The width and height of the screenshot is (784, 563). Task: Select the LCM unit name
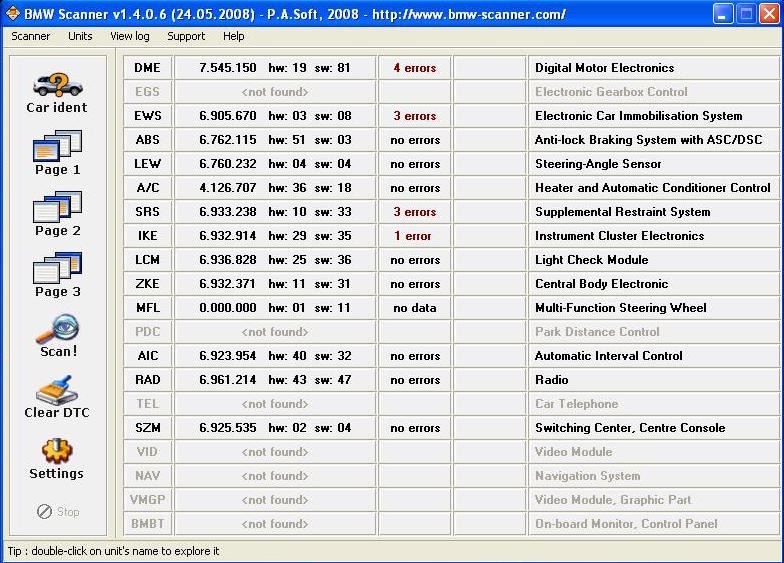(148, 260)
